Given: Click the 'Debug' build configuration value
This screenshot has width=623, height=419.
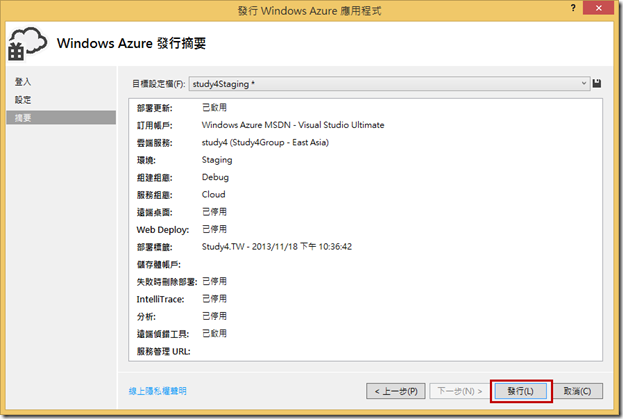Looking at the screenshot, I should coord(215,177).
